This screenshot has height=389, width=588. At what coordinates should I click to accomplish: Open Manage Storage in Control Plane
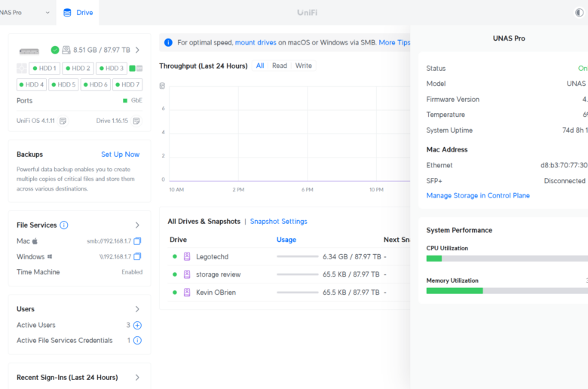pyautogui.click(x=478, y=195)
